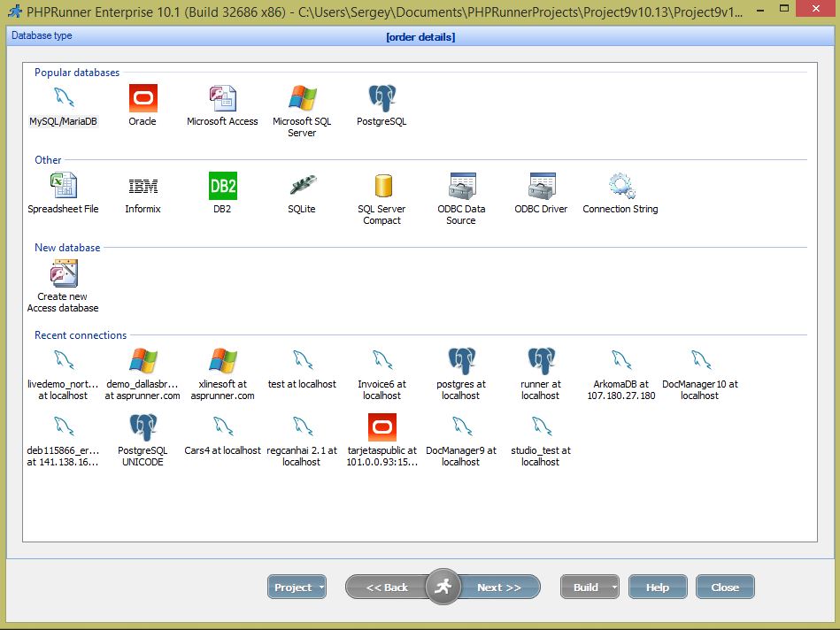Viewport: 840px width, 630px height.
Task: Select the PostgreSQL elephant icon in Popular databases
Action: coord(382,98)
